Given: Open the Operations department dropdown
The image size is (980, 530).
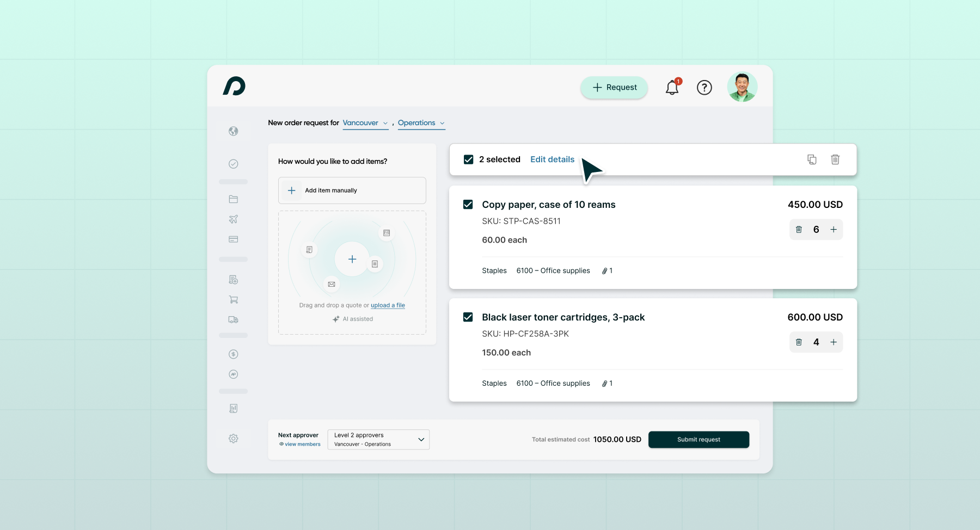Looking at the screenshot, I should click(x=421, y=123).
